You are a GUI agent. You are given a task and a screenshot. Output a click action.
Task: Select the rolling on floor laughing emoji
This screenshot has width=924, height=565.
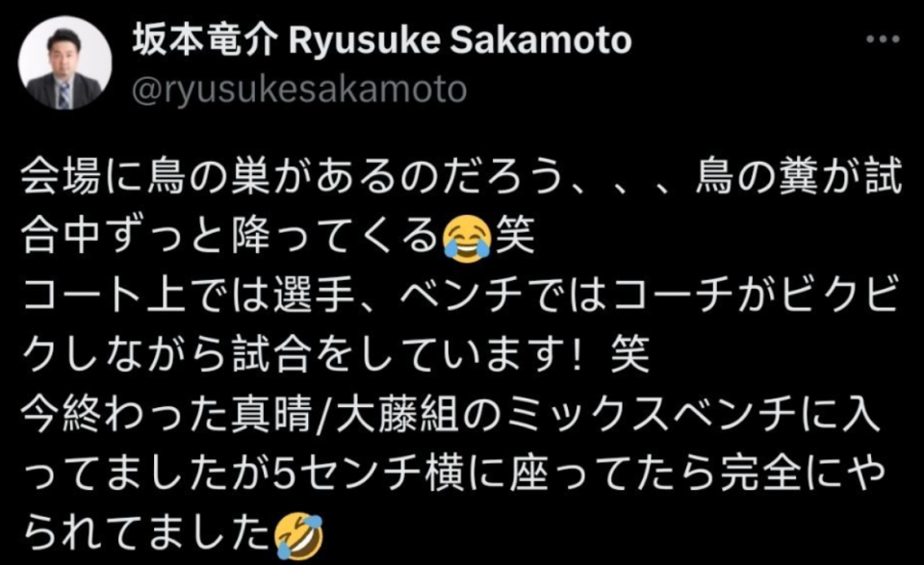tap(299, 535)
